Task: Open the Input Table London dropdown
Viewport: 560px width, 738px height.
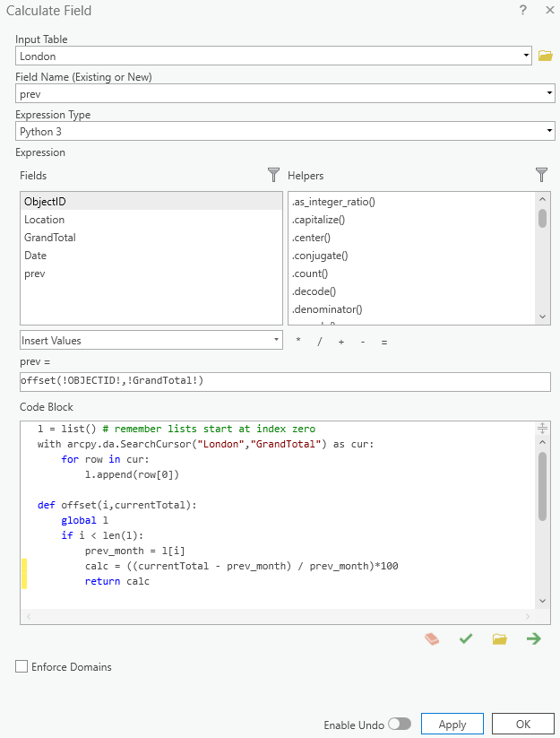Action: pyautogui.click(x=526, y=56)
